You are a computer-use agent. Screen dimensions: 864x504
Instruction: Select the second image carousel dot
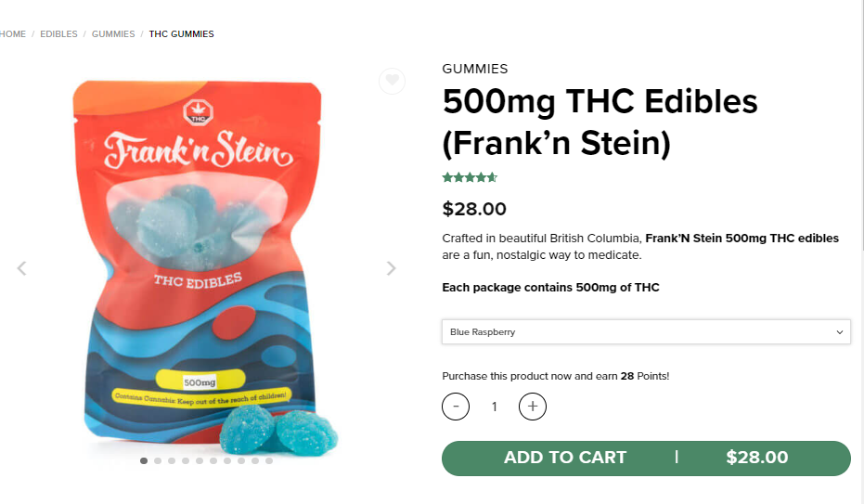tap(158, 460)
